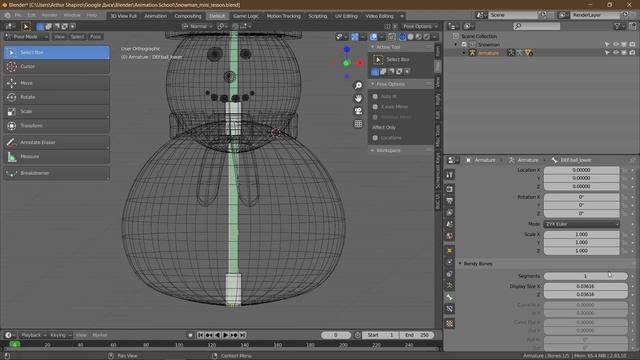Choose the Measure tool
This screenshot has width=640, height=360.
(x=56, y=156)
